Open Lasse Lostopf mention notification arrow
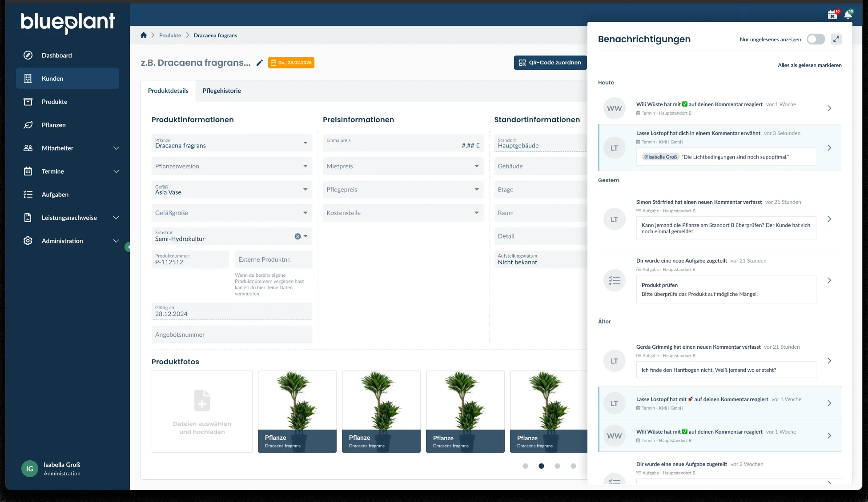 click(x=829, y=147)
